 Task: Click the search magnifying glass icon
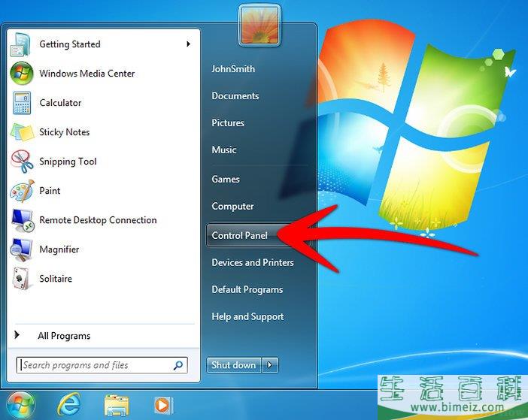(178, 365)
